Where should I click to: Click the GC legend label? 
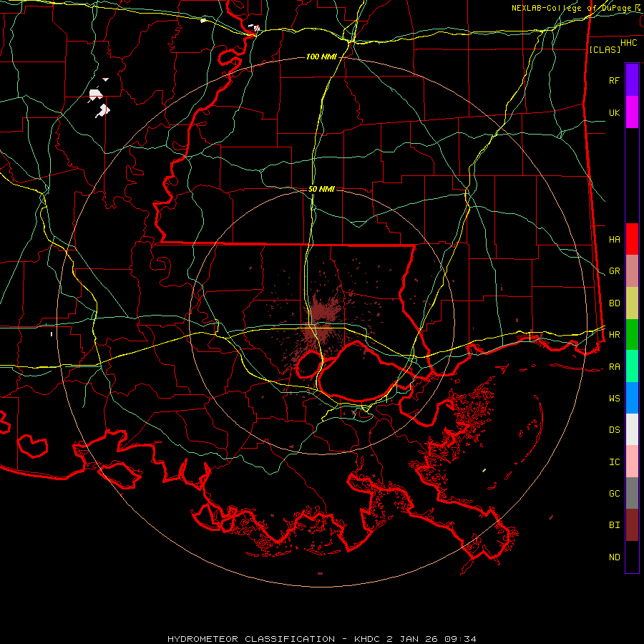pos(615,494)
